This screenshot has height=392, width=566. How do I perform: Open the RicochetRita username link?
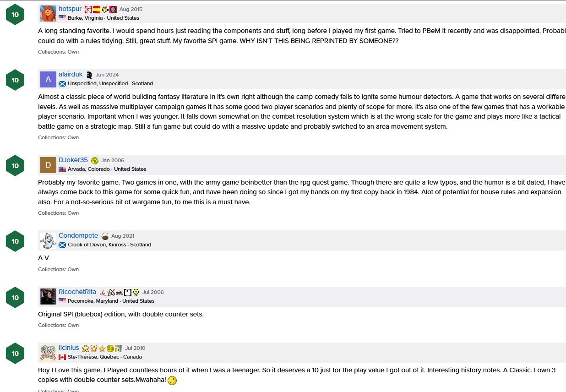pos(77,292)
